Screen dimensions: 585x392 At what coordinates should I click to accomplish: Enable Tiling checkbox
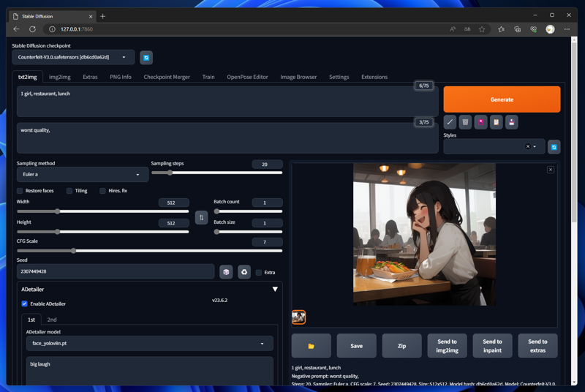[x=69, y=191]
